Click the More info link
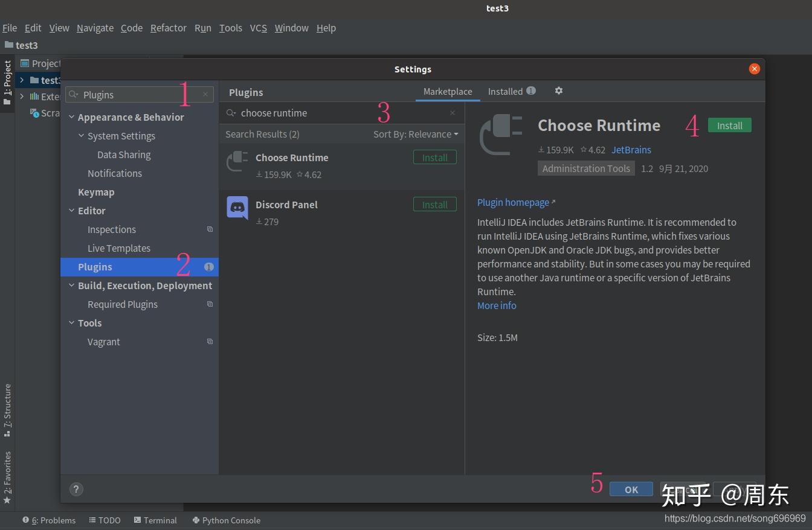The image size is (812, 530). pyautogui.click(x=497, y=305)
